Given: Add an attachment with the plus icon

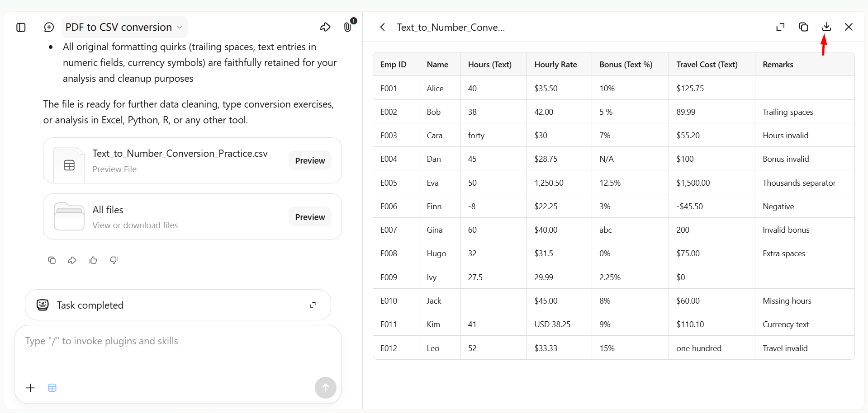Looking at the screenshot, I should (30, 388).
